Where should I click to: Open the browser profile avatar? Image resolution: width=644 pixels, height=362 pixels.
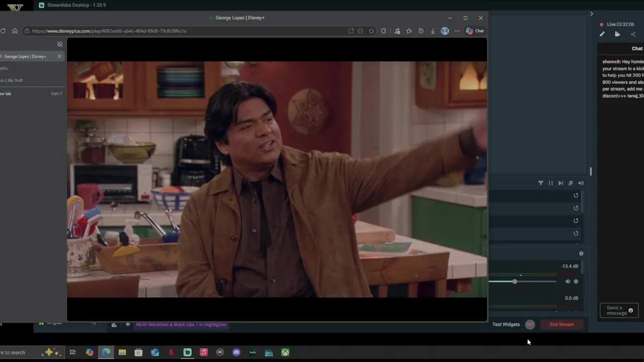[x=445, y=31]
